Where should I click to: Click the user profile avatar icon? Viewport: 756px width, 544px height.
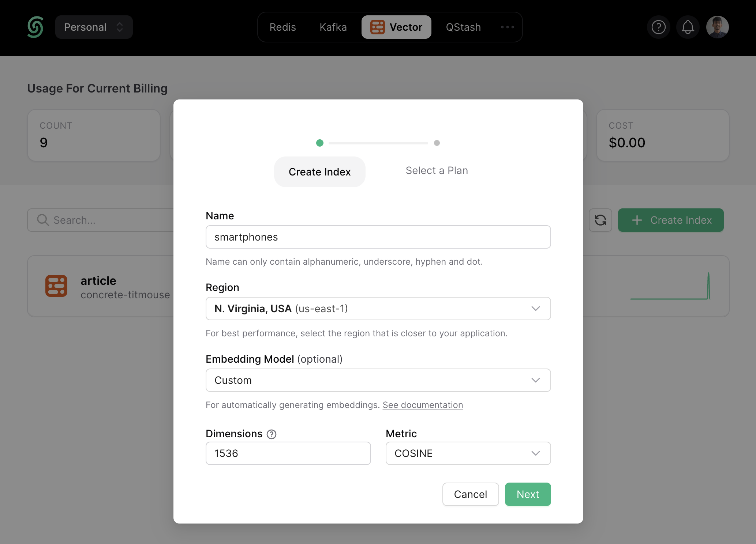click(x=719, y=26)
